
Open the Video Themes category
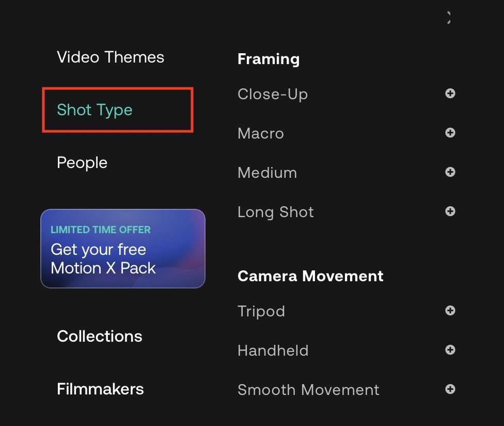111,57
